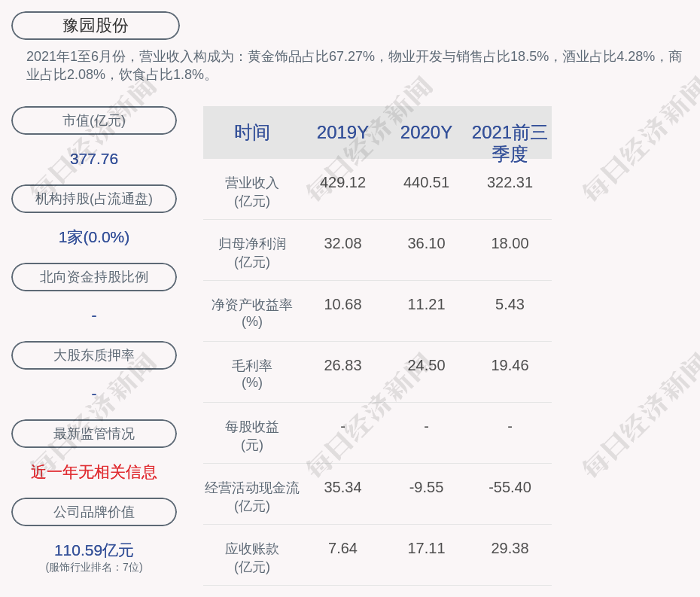Click market value figure 377.76
Viewport: 700px width, 597px height.
94,159
